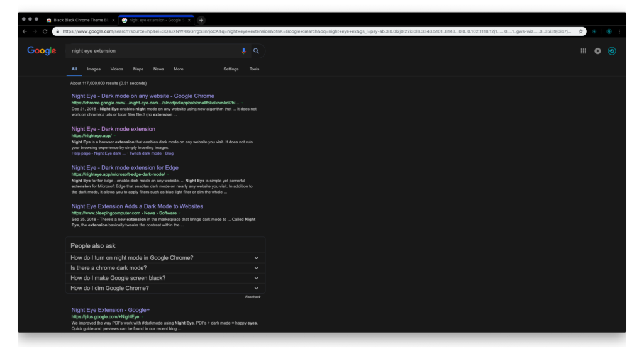644x356 pixels.
Task: Expand 'How do I turn on night mode' question
Action: coord(165,258)
